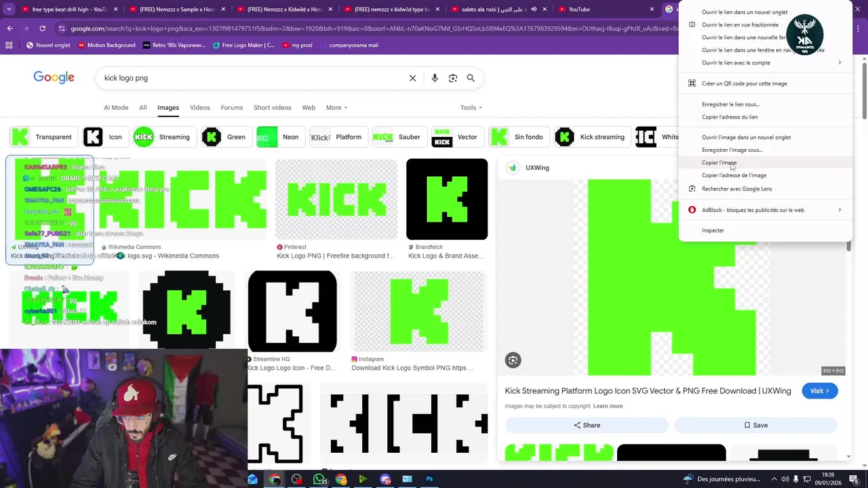Click the Save button in the preview panel

[x=755, y=425]
